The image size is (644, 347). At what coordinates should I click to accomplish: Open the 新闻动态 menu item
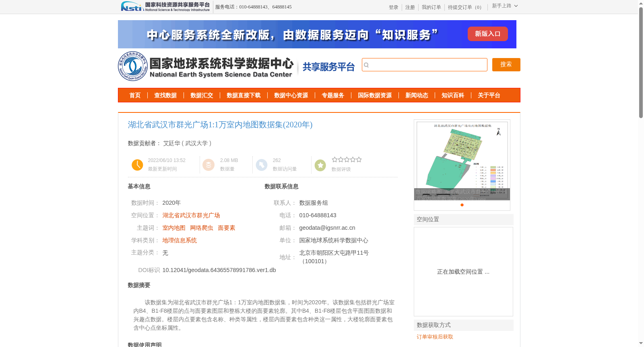pyautogui.click(x=417, y=96)
